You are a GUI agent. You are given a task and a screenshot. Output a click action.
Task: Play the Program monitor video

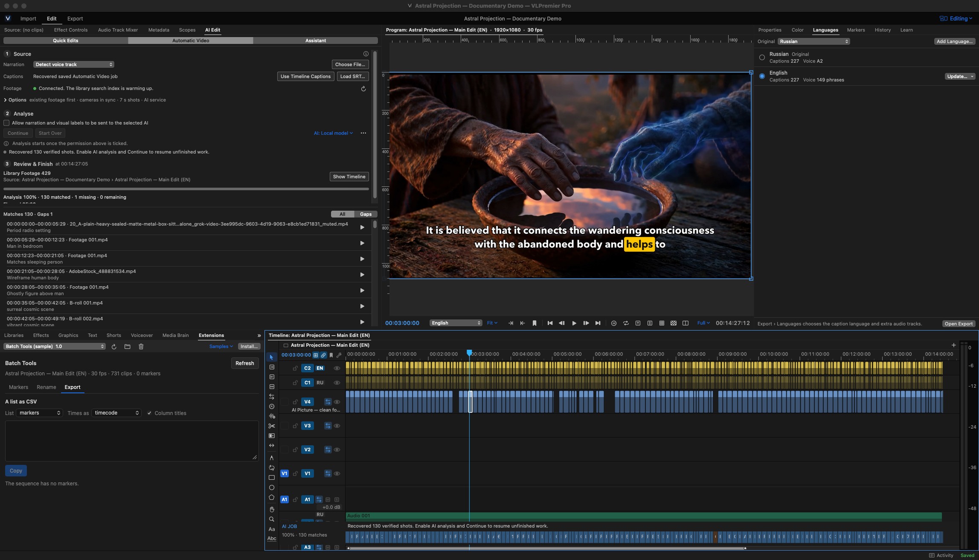coord(574,323)
